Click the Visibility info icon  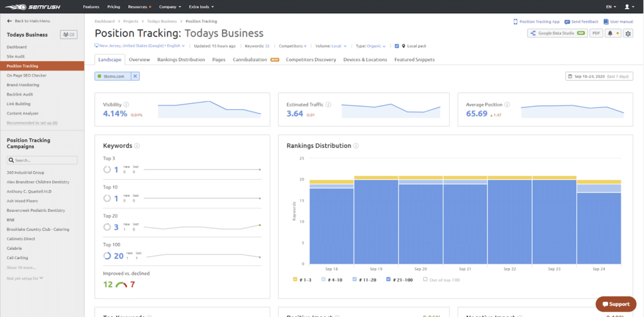coord(126,104)
